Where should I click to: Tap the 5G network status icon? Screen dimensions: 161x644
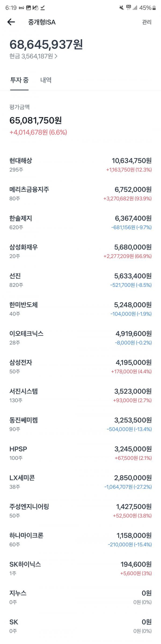click(129, 8)
